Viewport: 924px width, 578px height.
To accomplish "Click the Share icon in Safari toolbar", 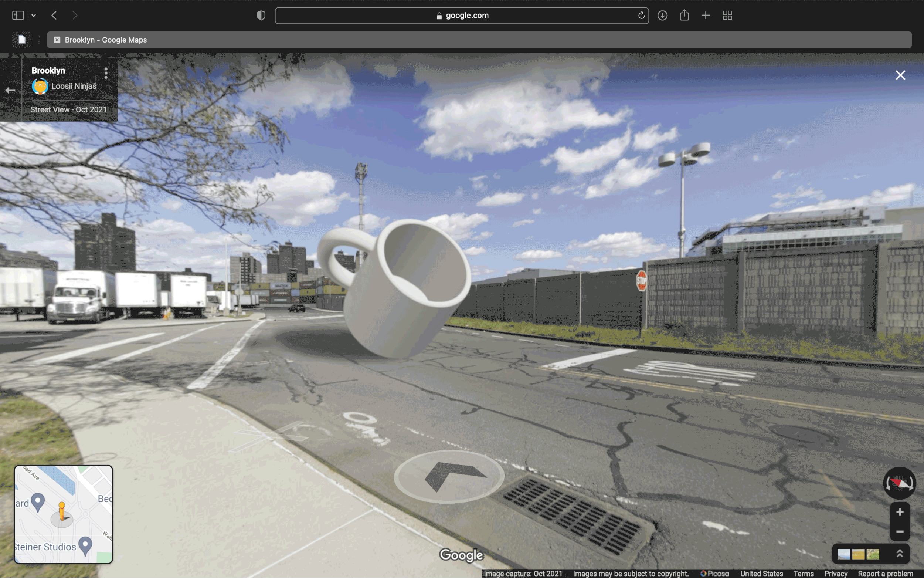I will click(x=684, y=15).
